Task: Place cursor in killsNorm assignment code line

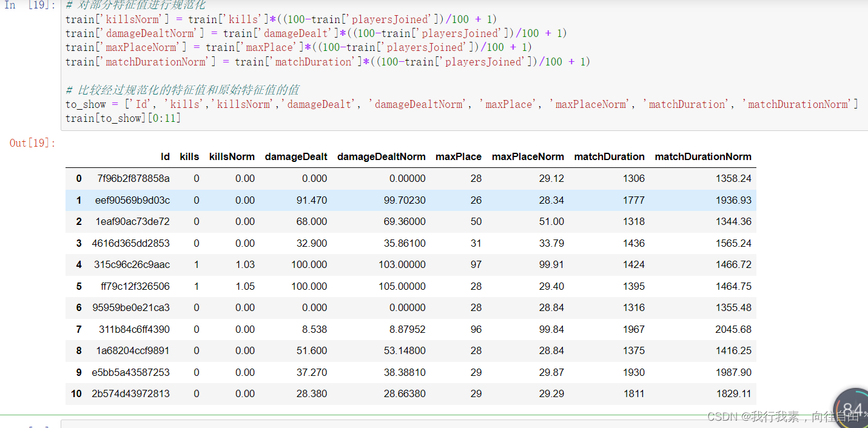Action: 281,19
